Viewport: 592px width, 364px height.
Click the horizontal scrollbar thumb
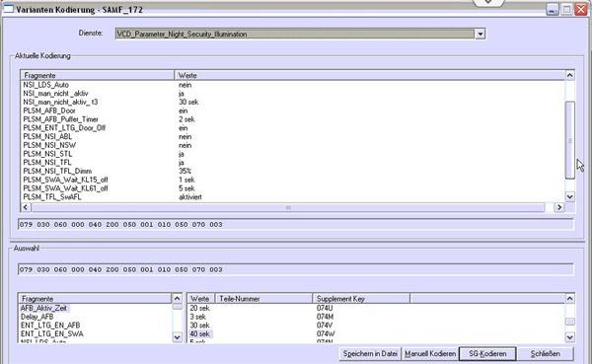click(288, 207)
